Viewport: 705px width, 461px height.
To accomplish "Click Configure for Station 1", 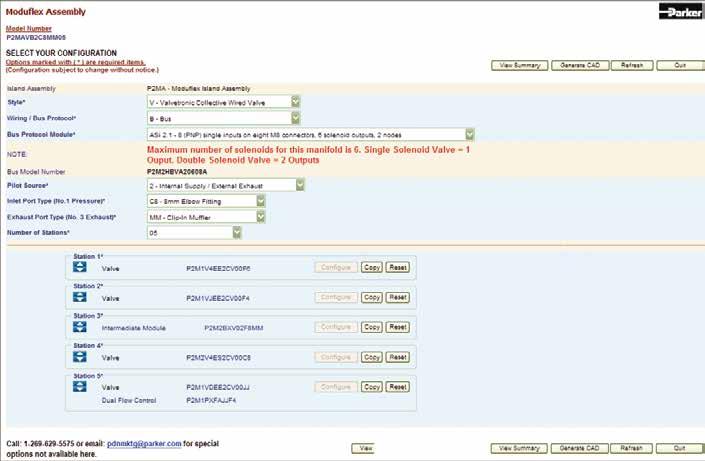I will coord(336,267).
